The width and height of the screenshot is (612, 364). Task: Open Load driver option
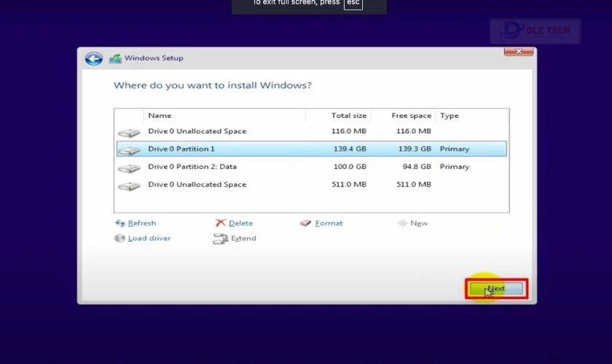[149, 238]
